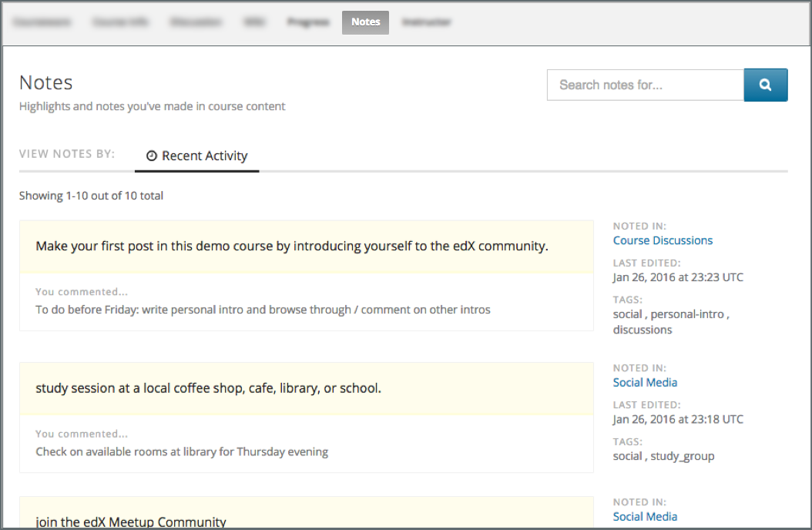Follow Social Media link for study session note
The height and width of the screenshot is (530, 812).
(645, 382)
